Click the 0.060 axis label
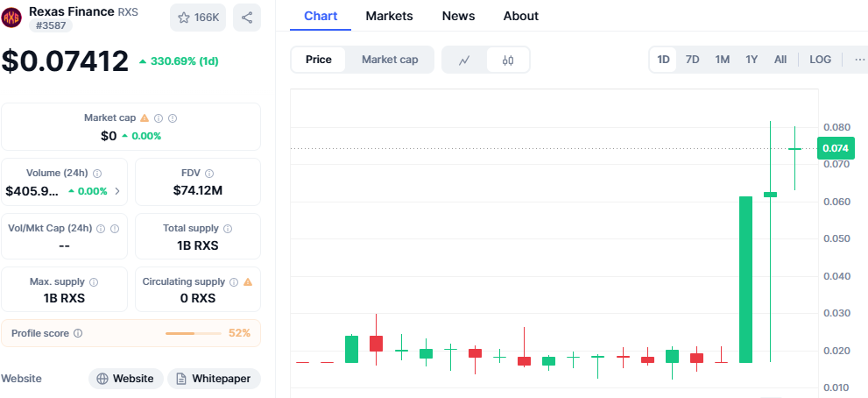This screenshot has width=868, height=398. pyautogui.click(x=836, y=202)
